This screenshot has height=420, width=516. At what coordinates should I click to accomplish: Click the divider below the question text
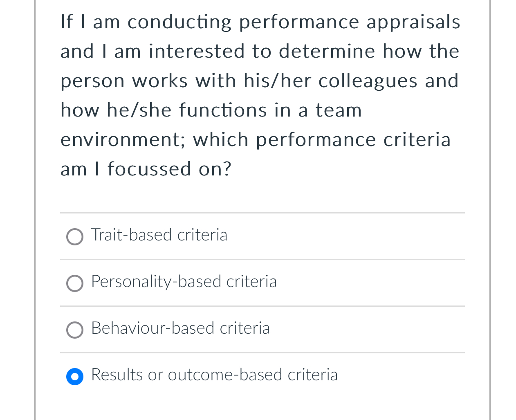[x=262, y=213]
